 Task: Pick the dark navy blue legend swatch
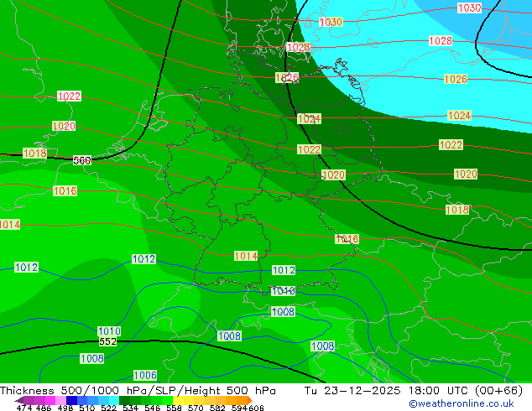pyautogui.click(x=71, y=400)
